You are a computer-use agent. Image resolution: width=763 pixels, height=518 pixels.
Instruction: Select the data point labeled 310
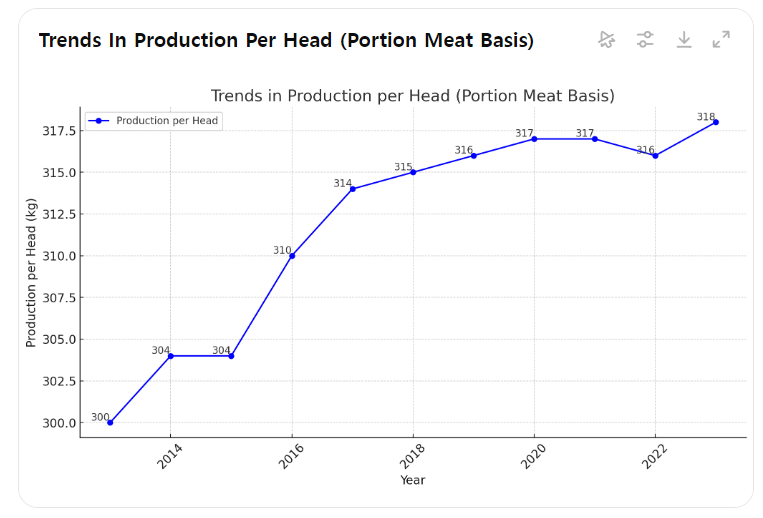[292, 256]
